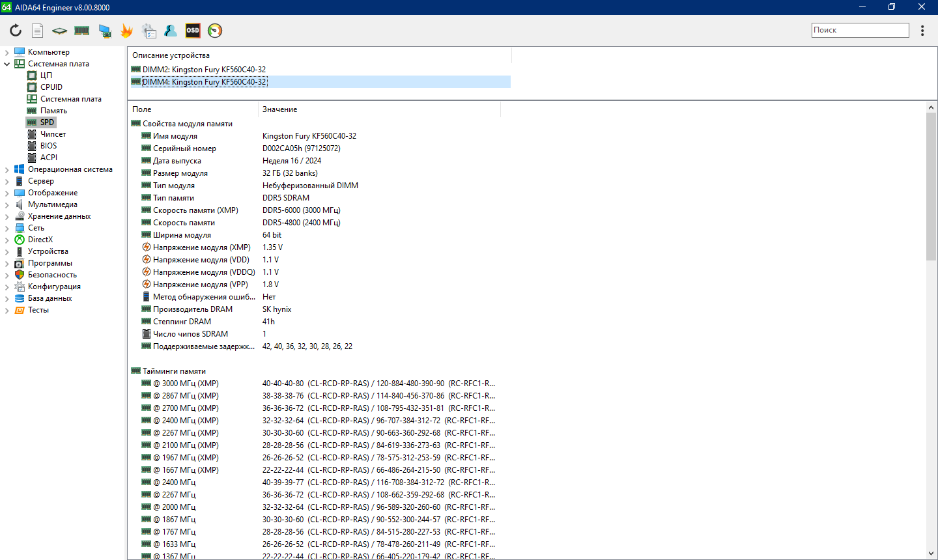Open the gear checklist preferences icon
The width and height of the screenshot is (938, 560).
[149, 31]
